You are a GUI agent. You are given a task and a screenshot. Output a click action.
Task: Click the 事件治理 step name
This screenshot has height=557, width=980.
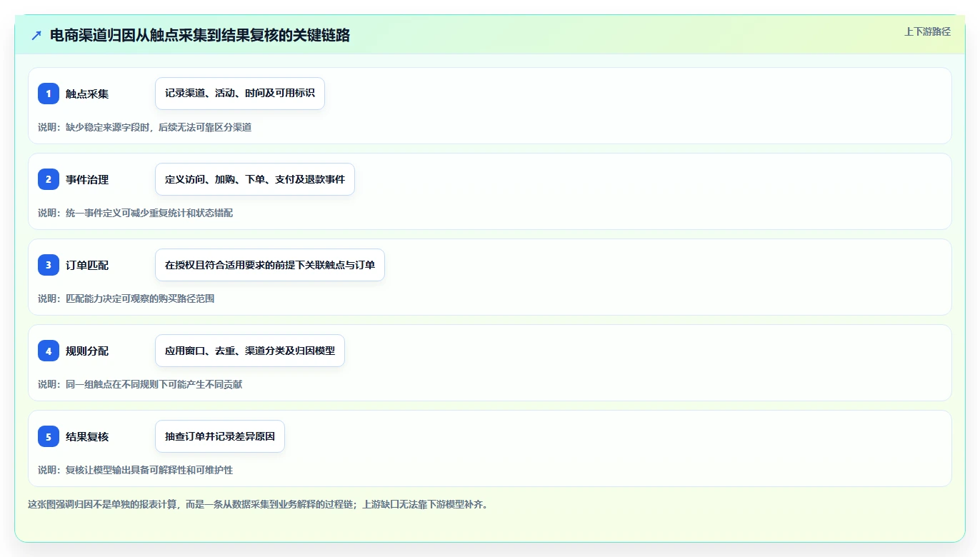[x=87, y=179]
